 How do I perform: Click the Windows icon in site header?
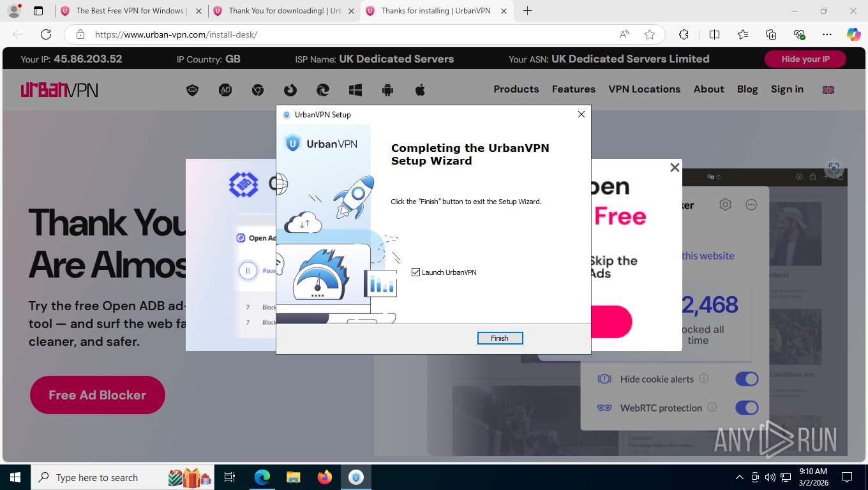[355, 90]
